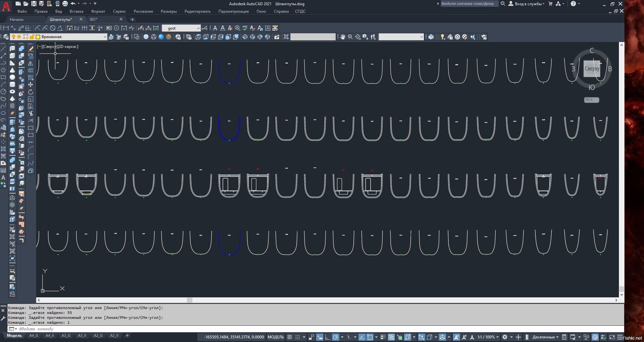
Task: Toggle polar tracking in status bar
Action: pyautogui.click(x=335, y=337)
